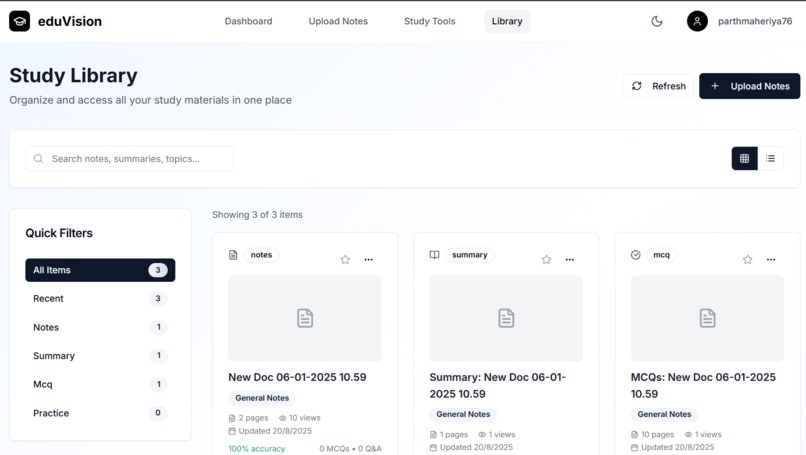The image size is (806, 455).
Task: Filter by Notes in Quick Filters
Action: (100, 327)
